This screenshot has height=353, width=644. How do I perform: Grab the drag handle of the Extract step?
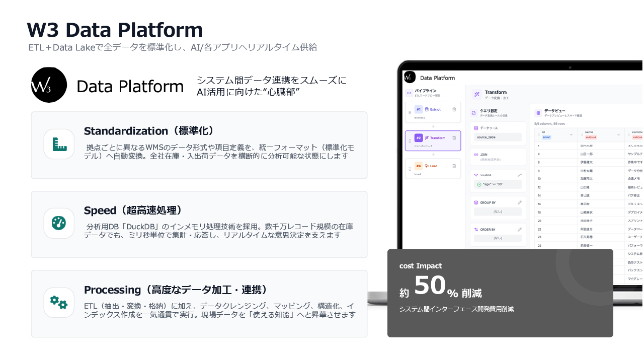(410, 112)
